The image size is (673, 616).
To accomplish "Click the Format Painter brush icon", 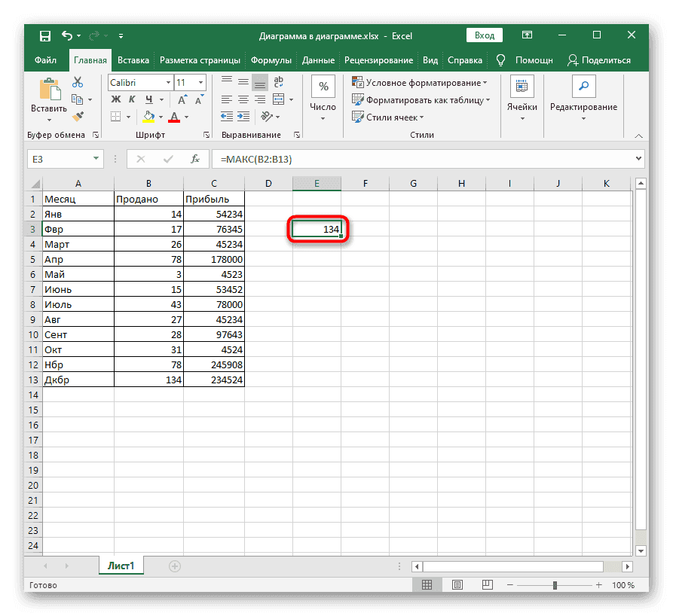I will coord(76,116).
